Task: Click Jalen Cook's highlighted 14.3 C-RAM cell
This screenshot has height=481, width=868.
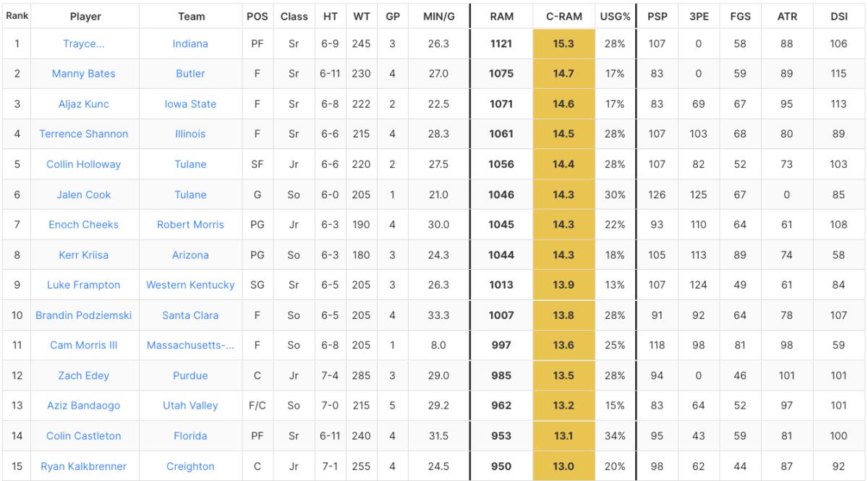Action: coord(563,195)
